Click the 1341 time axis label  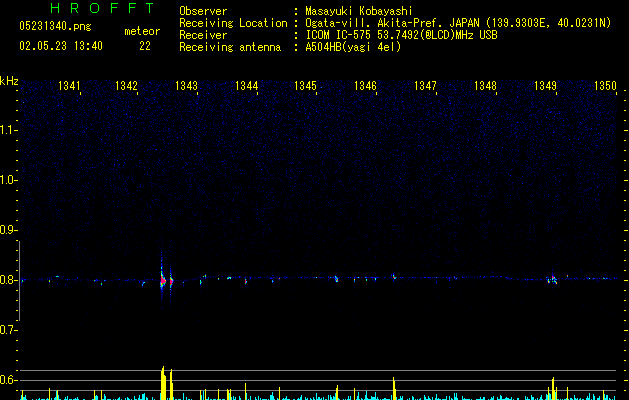(x=69, y=86)
